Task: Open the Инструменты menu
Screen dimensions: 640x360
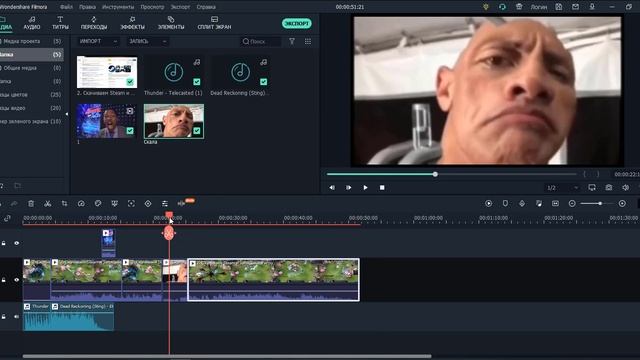Action: (x=118, y=7)
